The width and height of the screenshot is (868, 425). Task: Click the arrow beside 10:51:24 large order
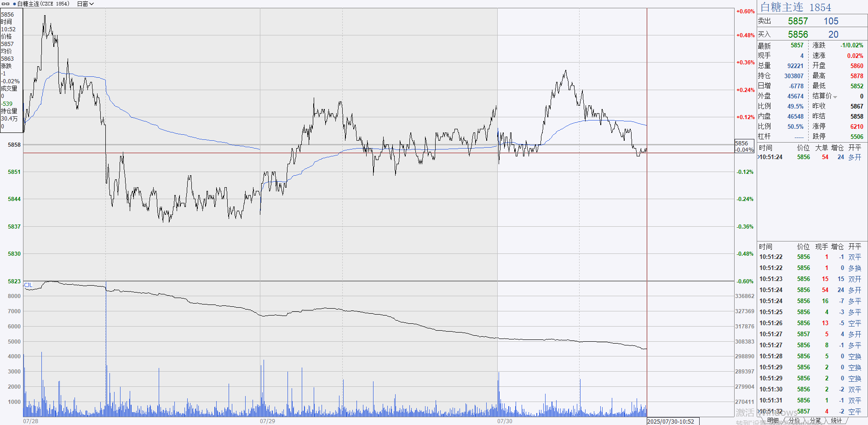tap(759, 157)
